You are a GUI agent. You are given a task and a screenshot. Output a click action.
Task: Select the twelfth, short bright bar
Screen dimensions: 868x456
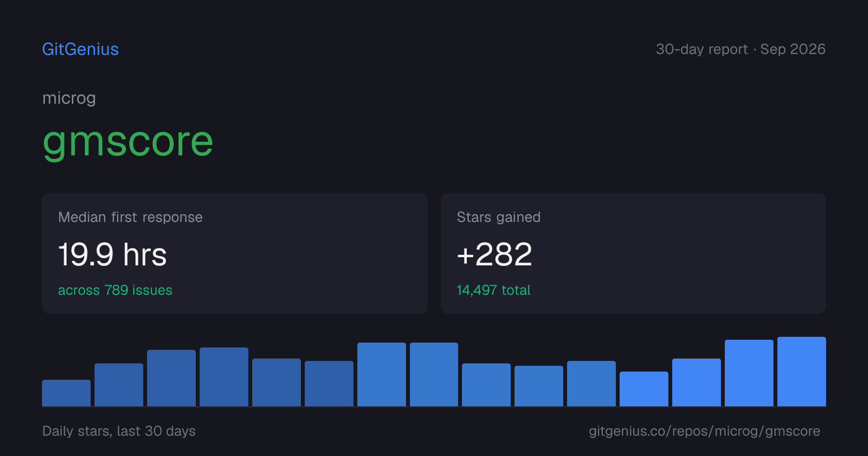pyautogui.click(x=644, y=389)
